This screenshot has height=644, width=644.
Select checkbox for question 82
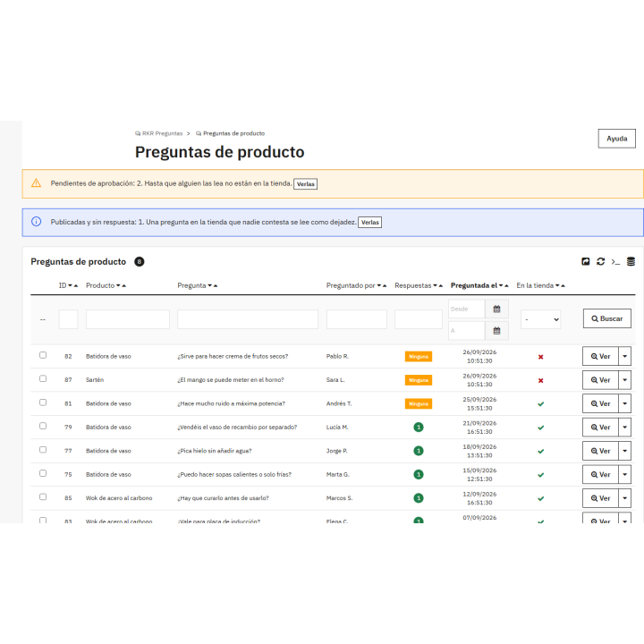click(43, 355)
